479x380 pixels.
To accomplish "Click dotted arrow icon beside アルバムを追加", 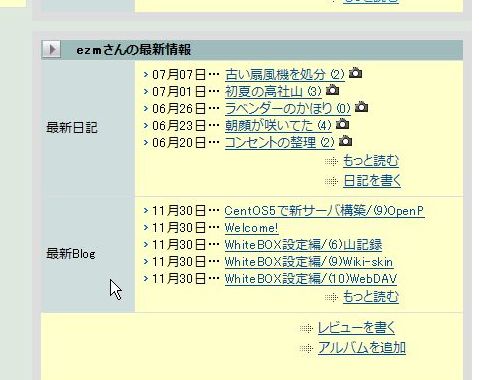I will [x=306, y=349].
